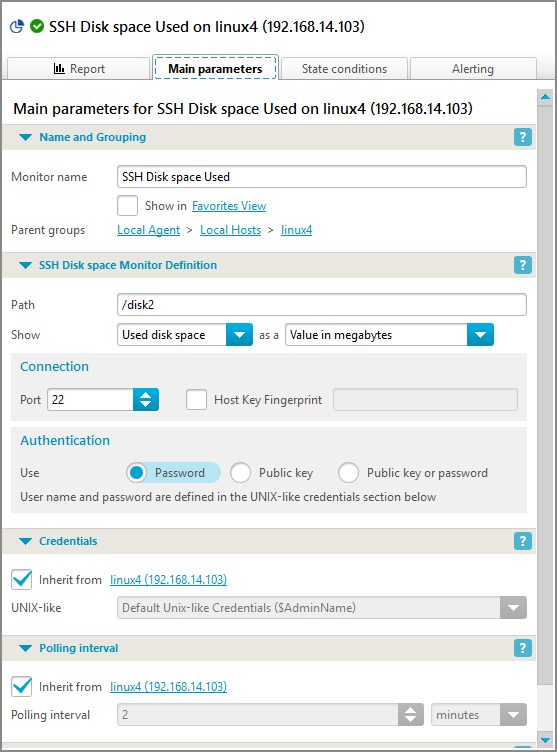
Task: Go to Local Hosts parent group
Action: [230, 230]
